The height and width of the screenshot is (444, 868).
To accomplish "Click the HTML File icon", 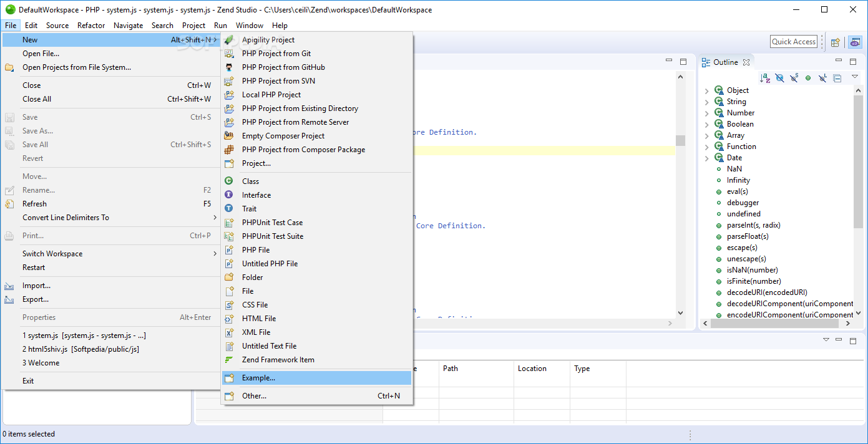I will (229, 319).
